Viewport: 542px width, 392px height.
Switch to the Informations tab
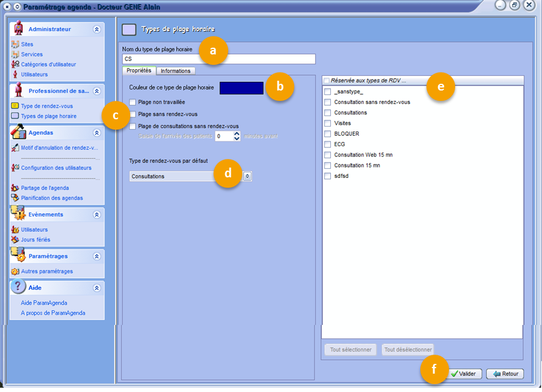click(176, 71)
